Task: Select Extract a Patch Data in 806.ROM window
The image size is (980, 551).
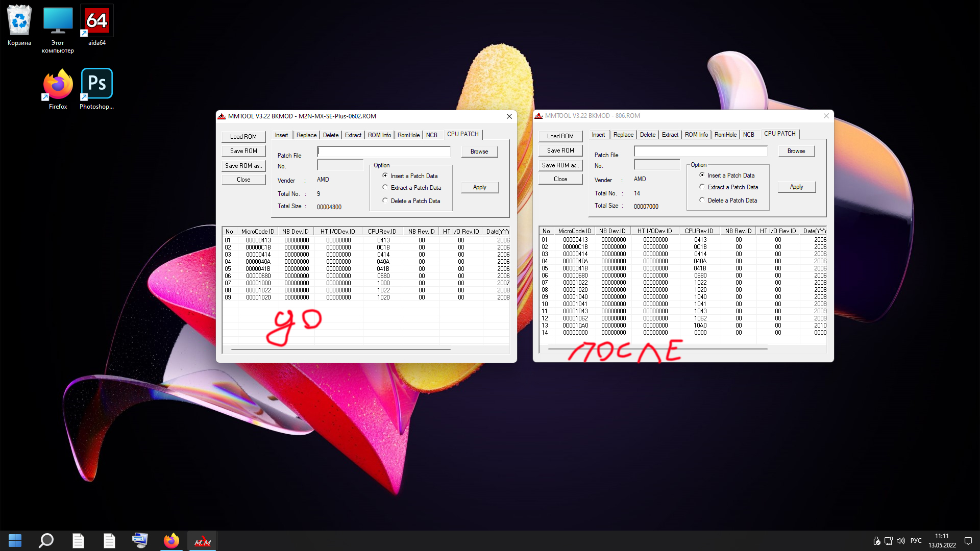Action: tap(702, 187)
